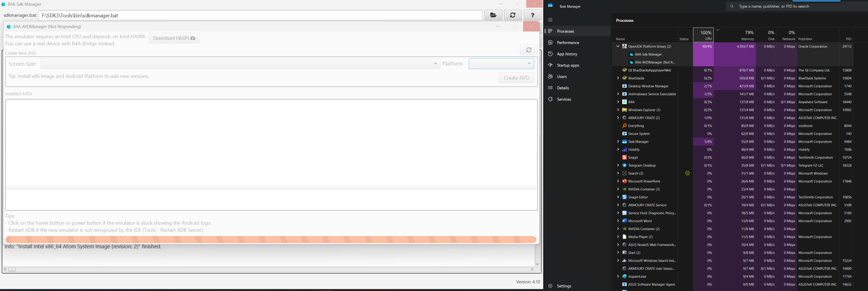Click the Windows Explorer process folder icon
Screen dimensions: 868x291
[624, 110]
